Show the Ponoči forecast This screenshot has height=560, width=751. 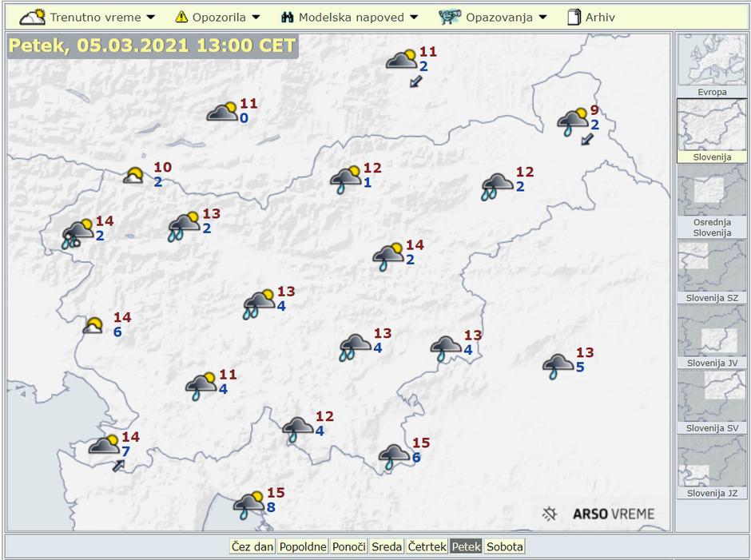tap(349, 546)
